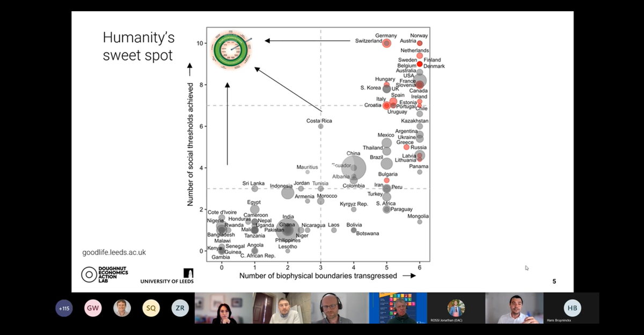Click the slide page number 5

(554, 281)
